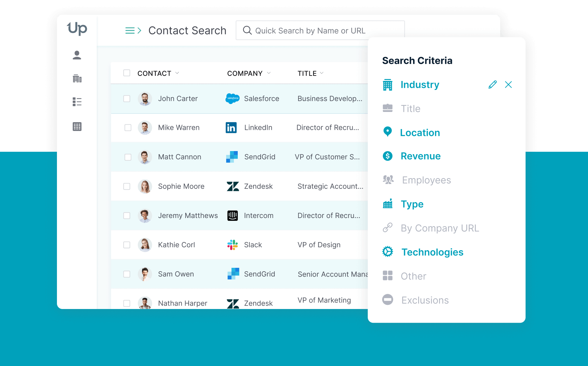Viewport: 588px width, 366px height.
Task: Open the lists sidebar icon
Action: (77, 102)
